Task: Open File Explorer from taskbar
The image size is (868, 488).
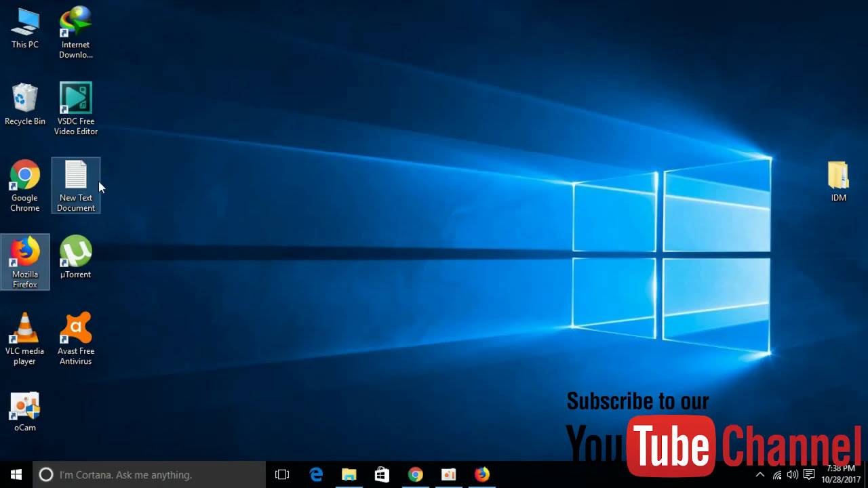Action: pyautogui.click(x=349, y=474)
